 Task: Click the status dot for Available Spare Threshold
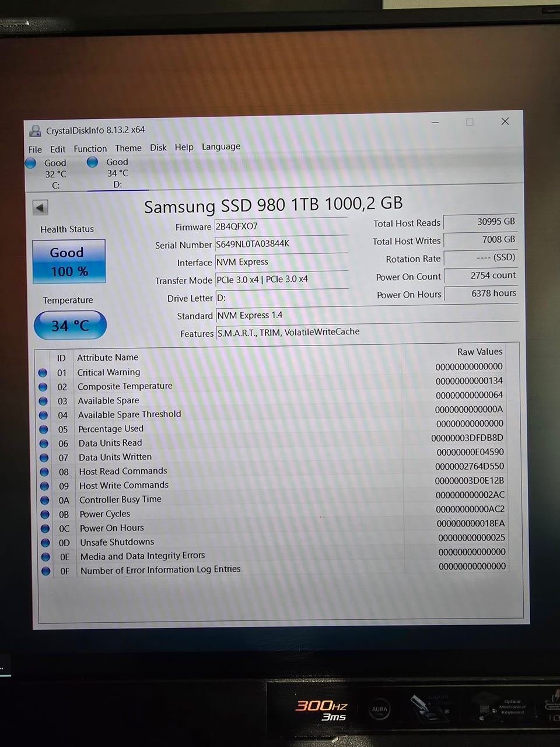click(43, 415)
